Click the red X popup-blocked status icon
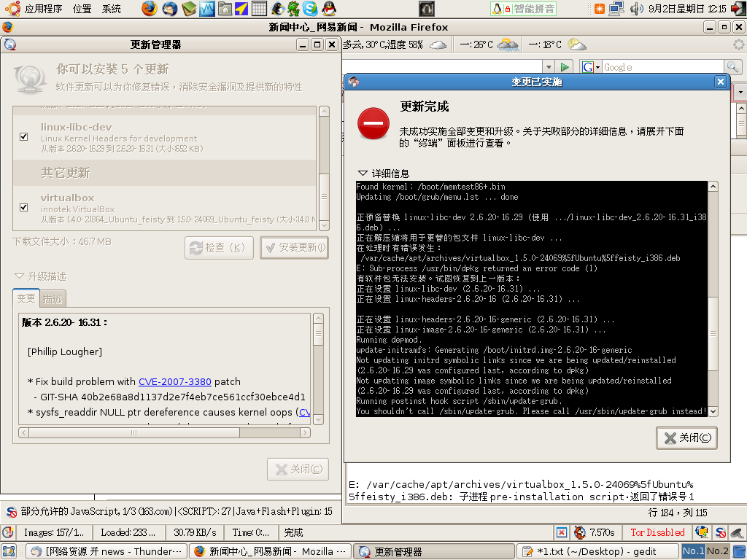The width and height of the screenshot is (747, 560). point(562,532)
